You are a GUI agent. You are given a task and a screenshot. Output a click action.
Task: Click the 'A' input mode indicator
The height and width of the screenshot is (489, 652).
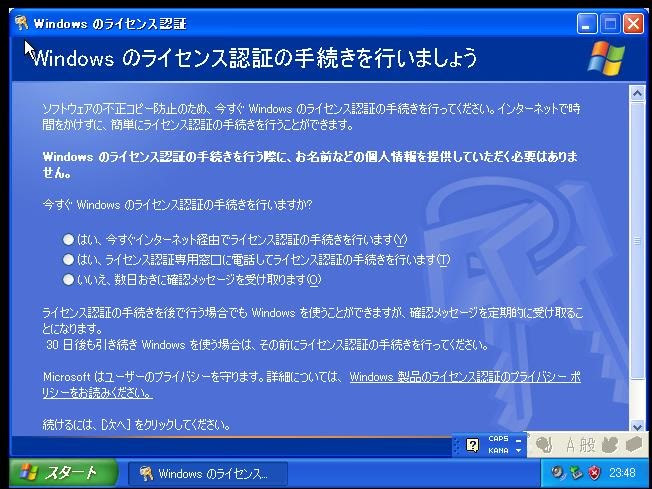[x=570, y=445]
